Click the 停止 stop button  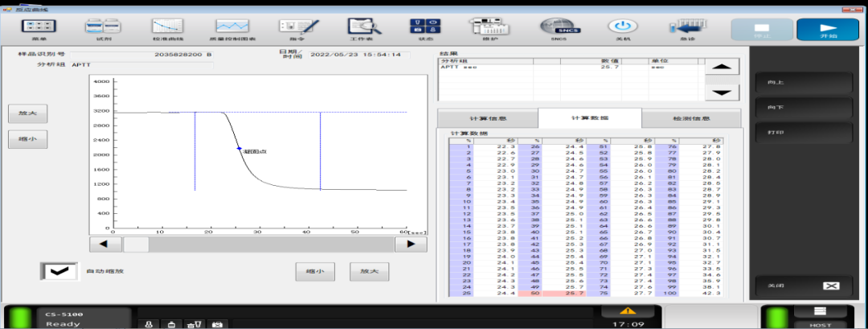click(x=762, y=29)
